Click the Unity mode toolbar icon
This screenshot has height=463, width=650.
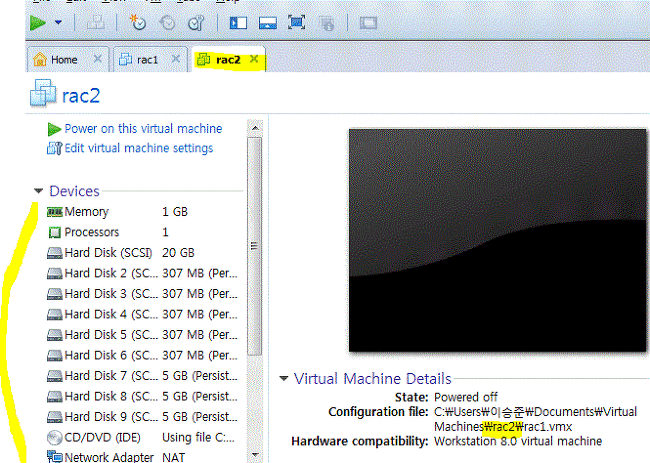327,23
